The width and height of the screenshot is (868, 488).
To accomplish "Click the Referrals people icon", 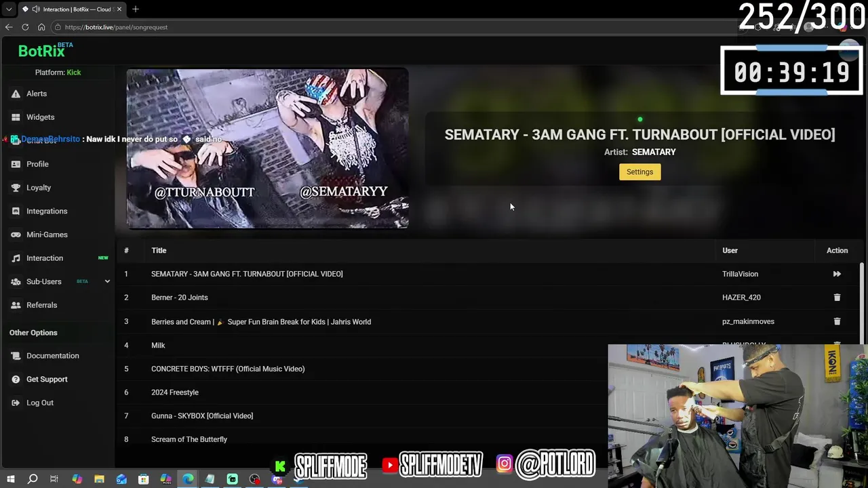I will pyautogui.click(x=16, y=305).
